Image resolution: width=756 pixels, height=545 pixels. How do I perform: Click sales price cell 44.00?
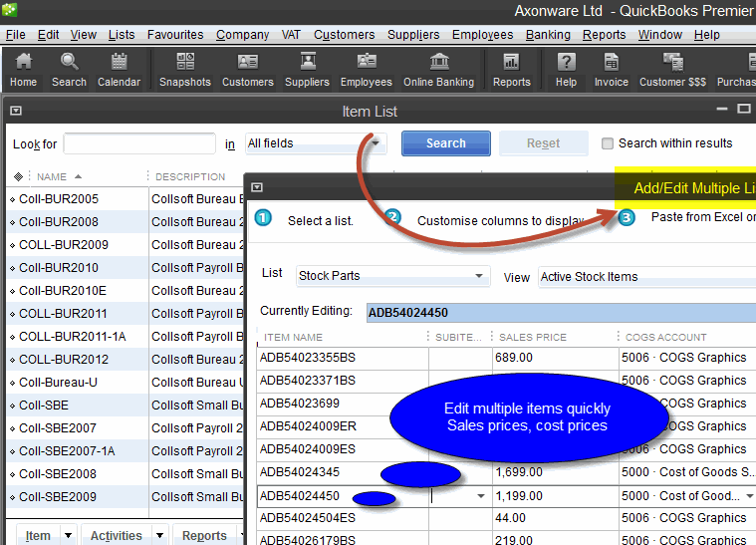click(x=511, y=517)
